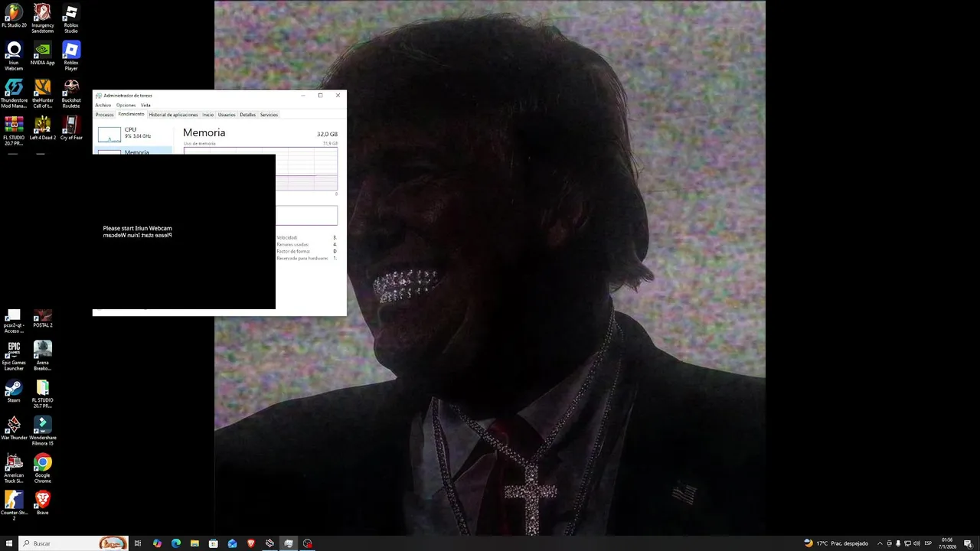Open Thunderstore Mod Manager desktop icon
Image resolution: width=980 pixels, height=551 pixels.
coord(14,93)
